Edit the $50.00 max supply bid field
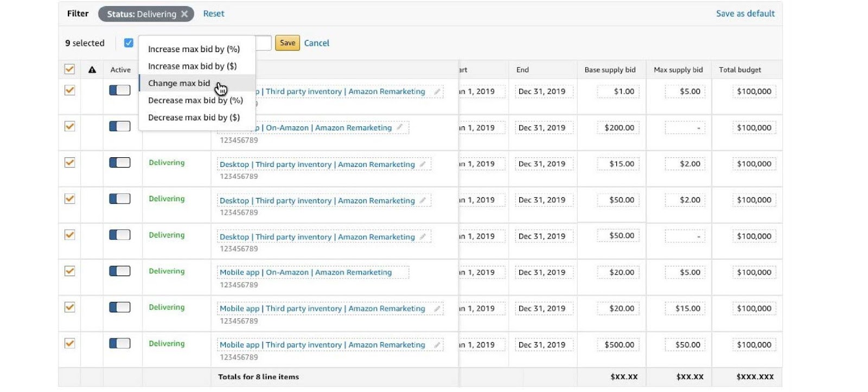This screenshot has height=392, width=868. click(685, 345)
